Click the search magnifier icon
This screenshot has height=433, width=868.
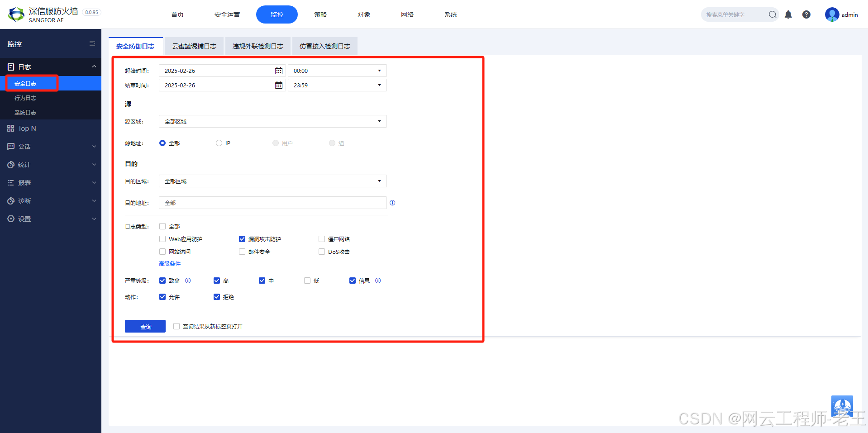point(773,14)
